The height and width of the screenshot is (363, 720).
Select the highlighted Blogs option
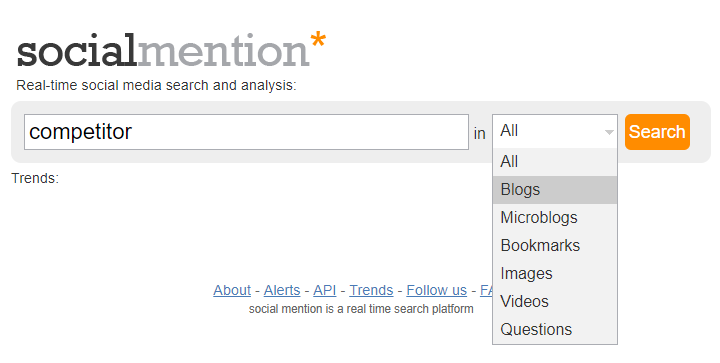click(555, 190)
